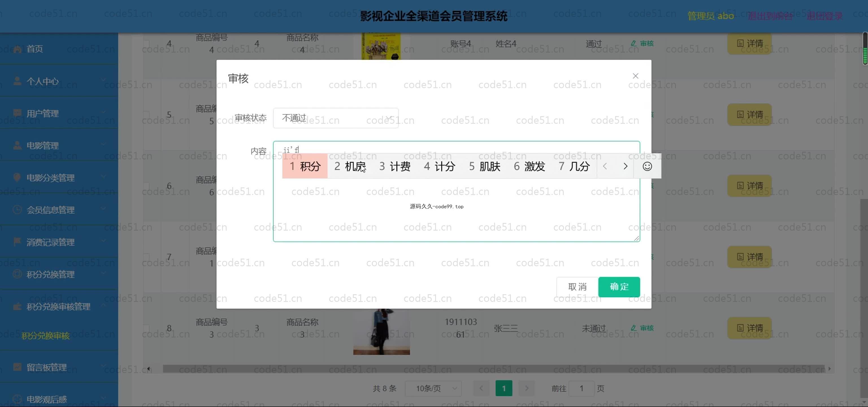Open 首页 in the sidebar
The width and height of the screenshot is (868, 407).
59,49
